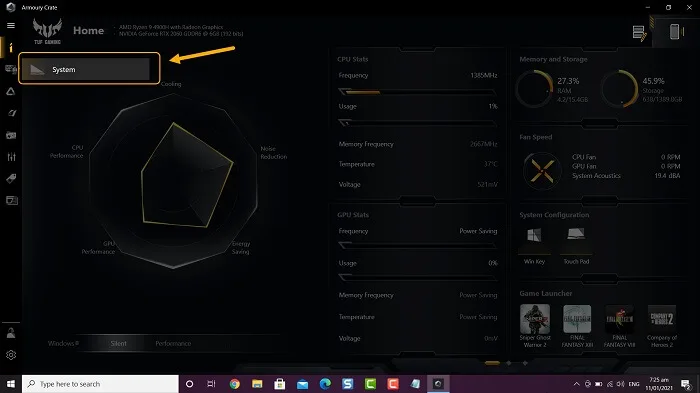Click the 45.9% storage value

point(653,81)
